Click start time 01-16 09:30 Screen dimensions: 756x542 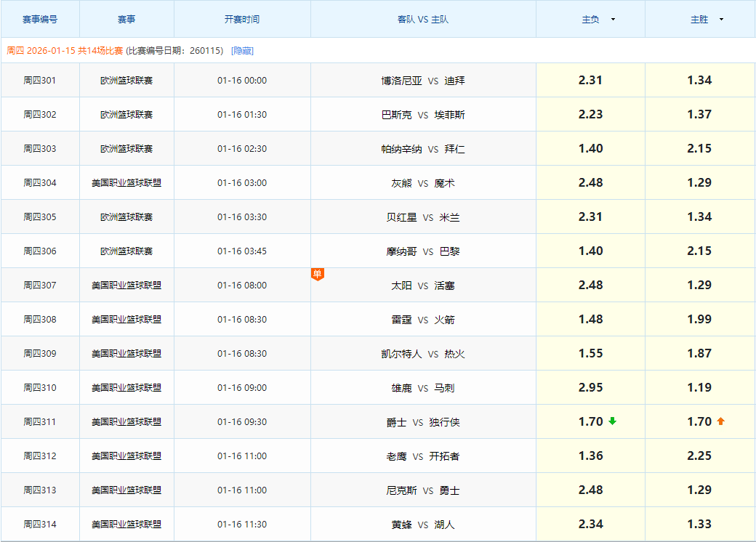click(x=242, y=422)
